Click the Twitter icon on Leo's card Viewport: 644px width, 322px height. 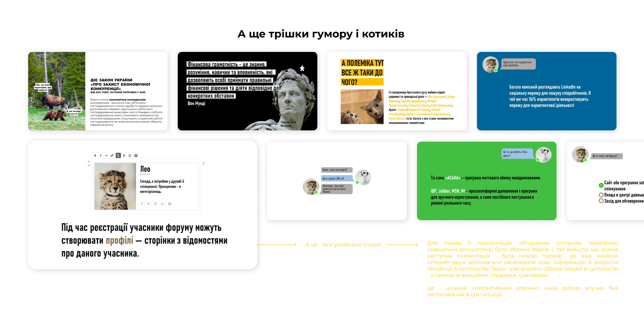149,204
